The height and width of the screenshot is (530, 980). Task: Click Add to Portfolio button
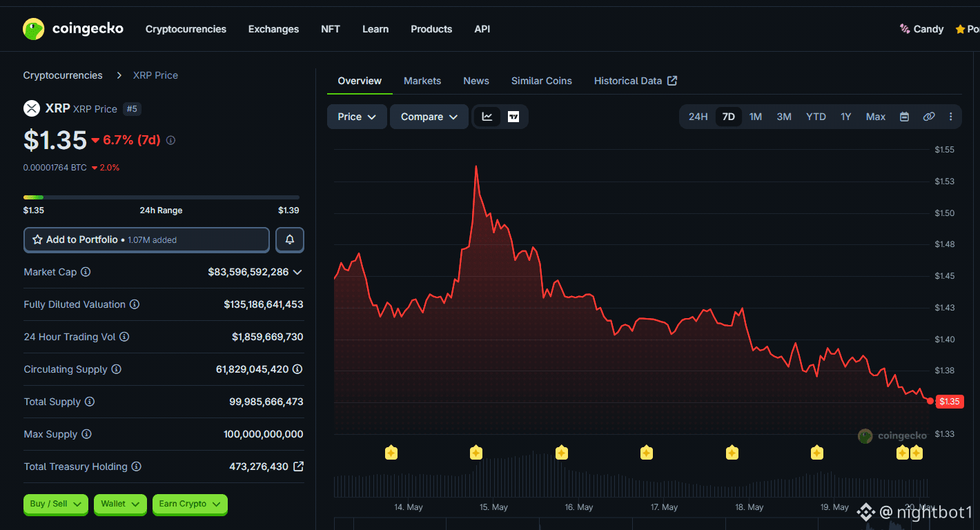(146, 239)
